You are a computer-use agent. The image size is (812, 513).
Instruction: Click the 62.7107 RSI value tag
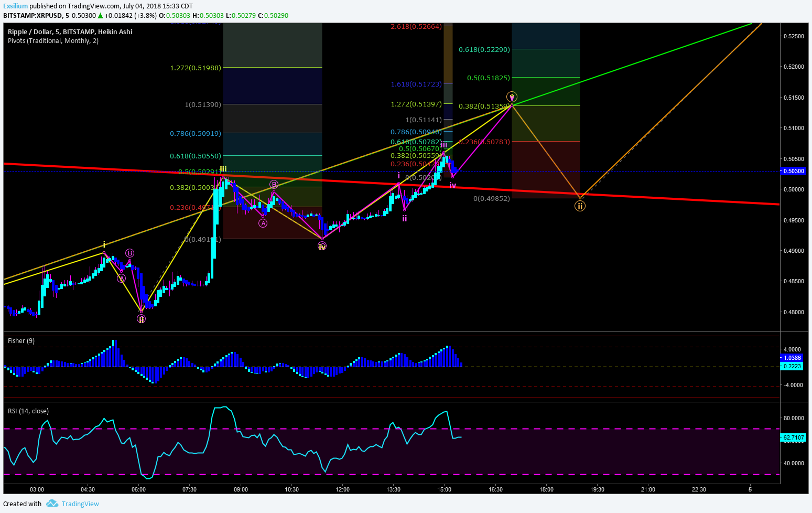point(793,437)
